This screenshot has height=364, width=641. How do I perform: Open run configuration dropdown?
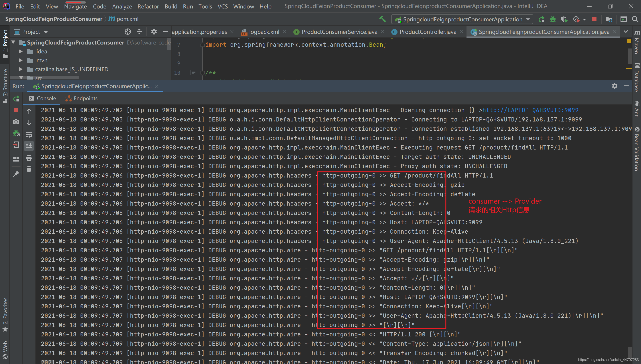[462, 19]
